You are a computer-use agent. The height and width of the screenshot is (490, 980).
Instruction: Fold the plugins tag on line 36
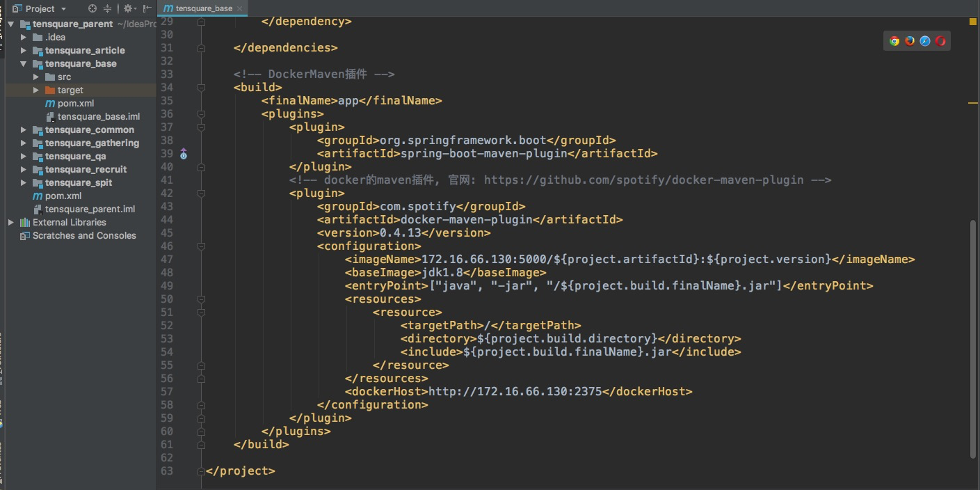pyautogui.click(x=201, y=114)
